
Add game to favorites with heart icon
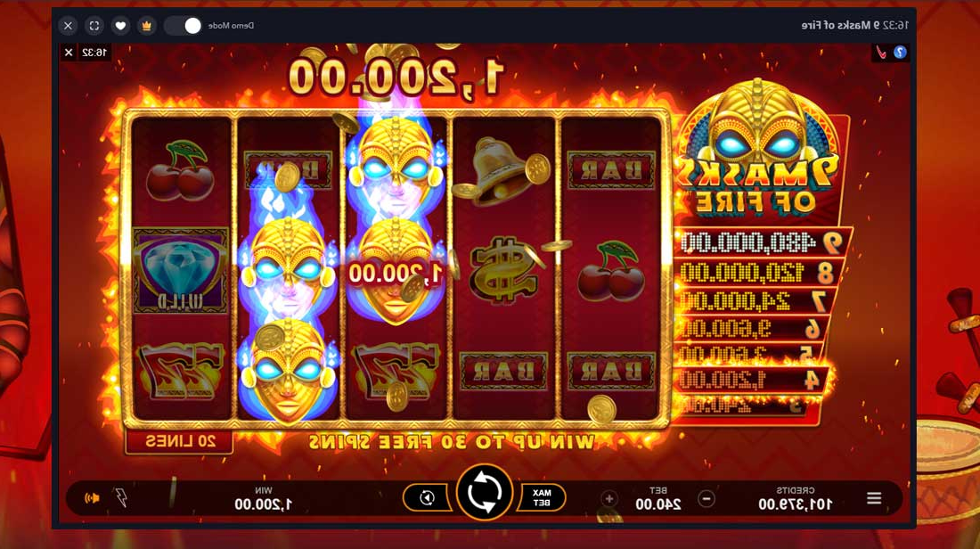click(x=120, y=26)
